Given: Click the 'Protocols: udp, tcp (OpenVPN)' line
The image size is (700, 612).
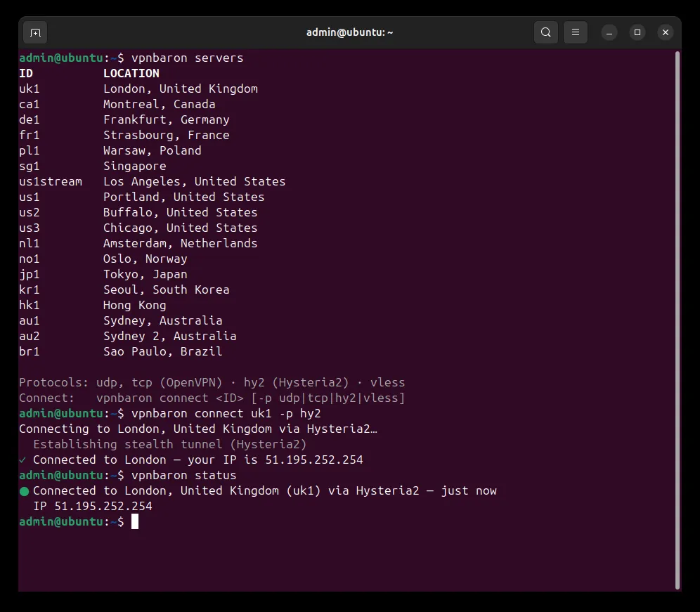Looking at the screenshot, I should [212, 382].
